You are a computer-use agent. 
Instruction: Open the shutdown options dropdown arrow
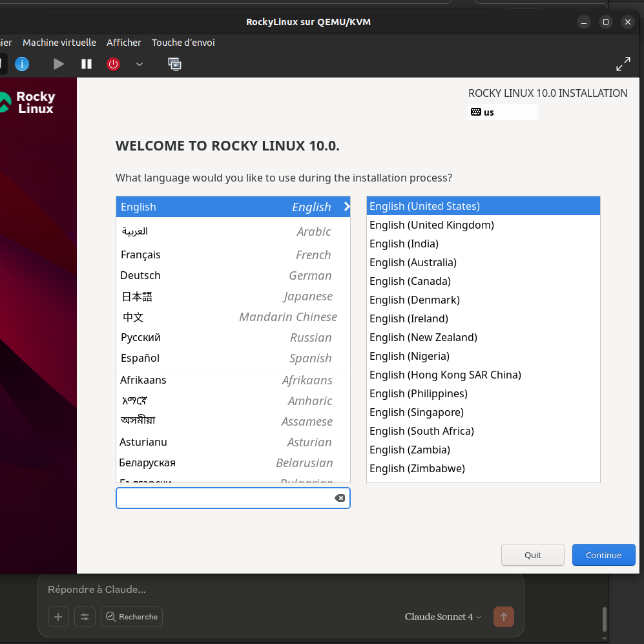(140, 64)
